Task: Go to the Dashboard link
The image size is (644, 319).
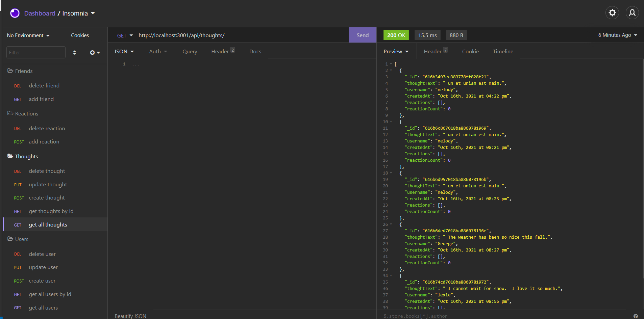Action: click(40, 13)
